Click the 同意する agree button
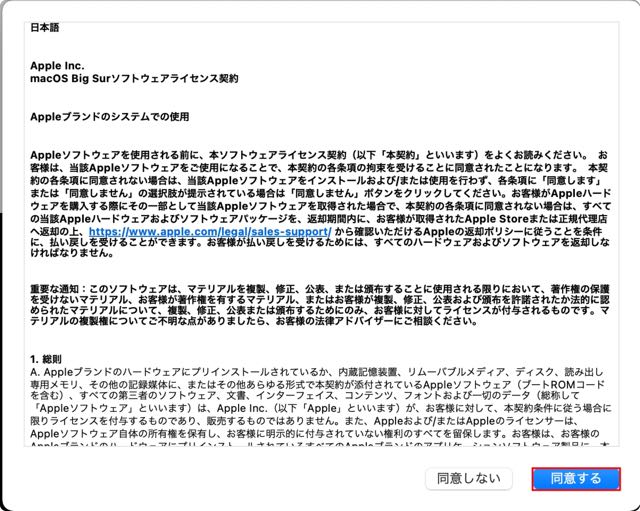This screenshot has width=640, height=511. (x=576, y=478)
